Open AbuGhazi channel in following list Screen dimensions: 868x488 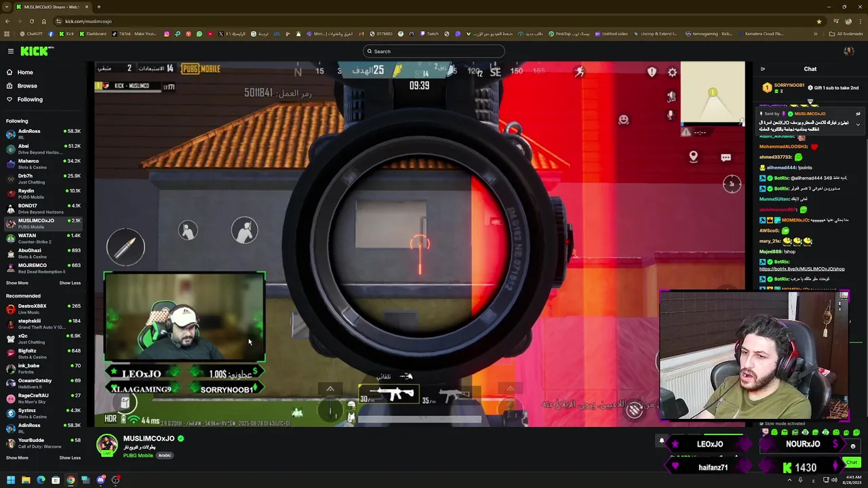(43, 253)
